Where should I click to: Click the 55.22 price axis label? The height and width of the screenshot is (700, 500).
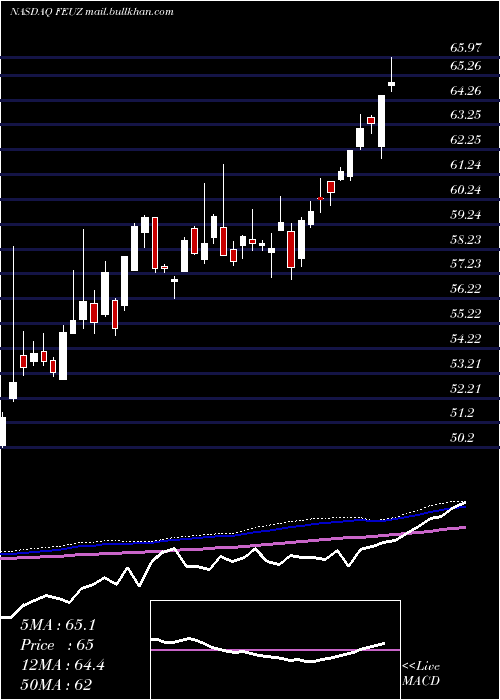pos(466,314)
